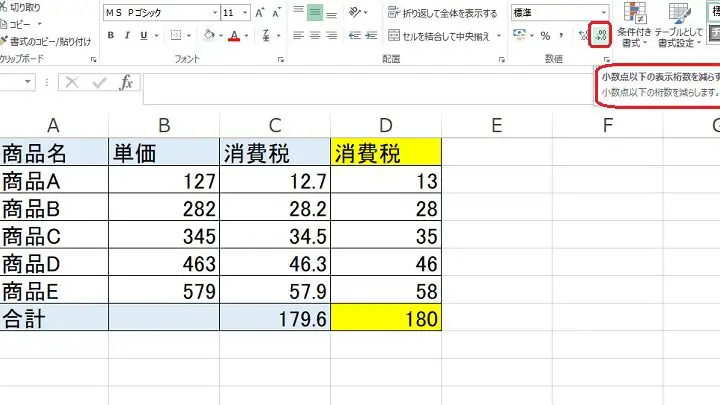Open the Name Box dropdown arrow
Image resolution: width=720 pixels, height=405 pixels.
pos(28,82)
